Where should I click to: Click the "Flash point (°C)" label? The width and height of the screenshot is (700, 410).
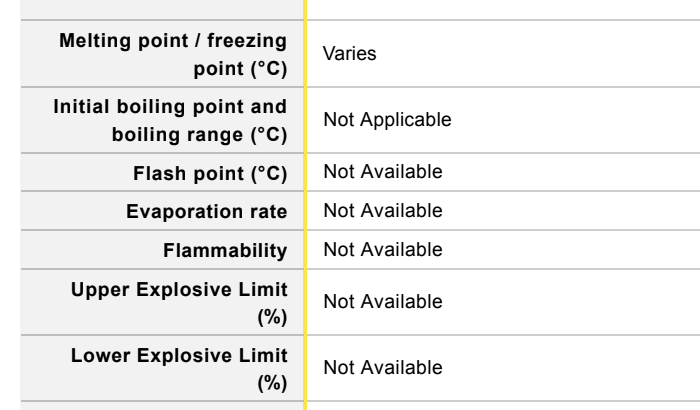(x=211, y=173)
